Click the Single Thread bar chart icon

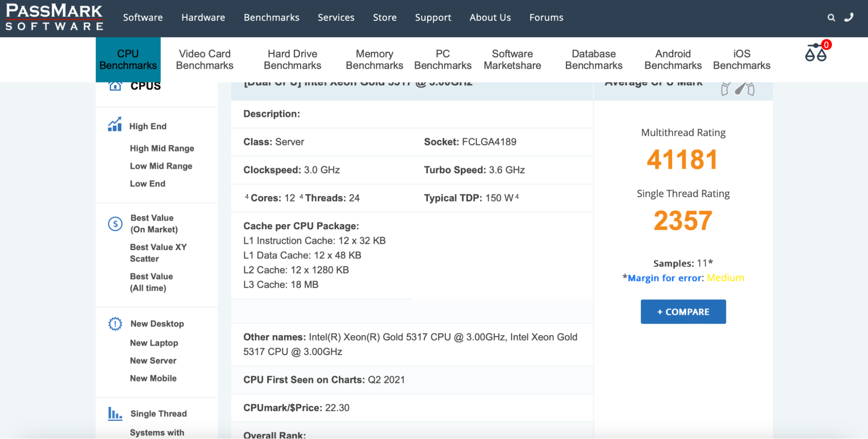pos(115,413)
